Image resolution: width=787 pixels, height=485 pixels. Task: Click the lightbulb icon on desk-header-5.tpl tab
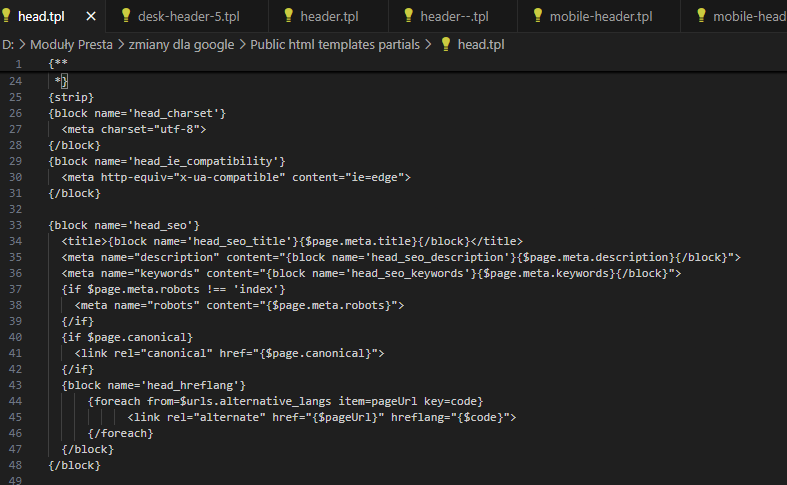126,16
